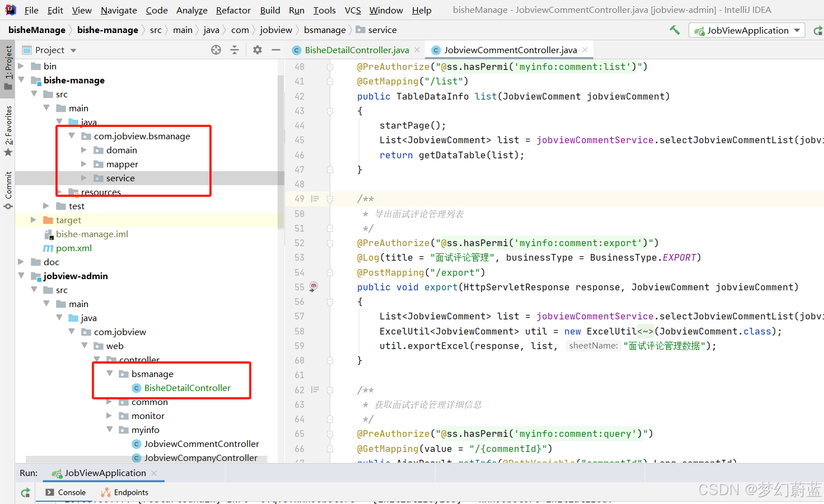Screen dimensions: 824x504
Task: Select the resources folder under bishe-manage
Action: (x=101, y=192)
